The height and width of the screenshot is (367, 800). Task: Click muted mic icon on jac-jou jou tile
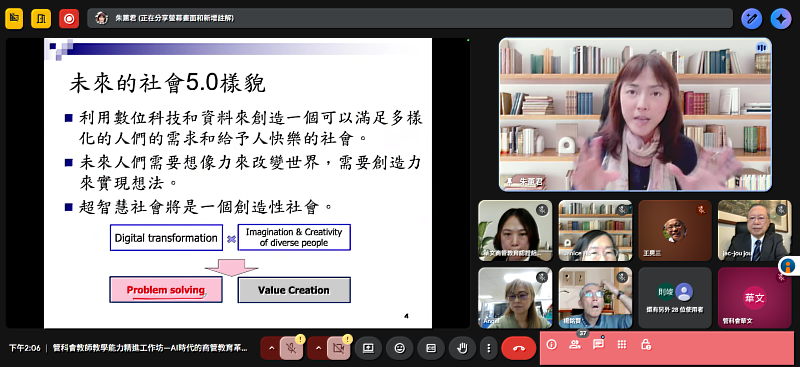pyautogui.click(x=782, y=209)
